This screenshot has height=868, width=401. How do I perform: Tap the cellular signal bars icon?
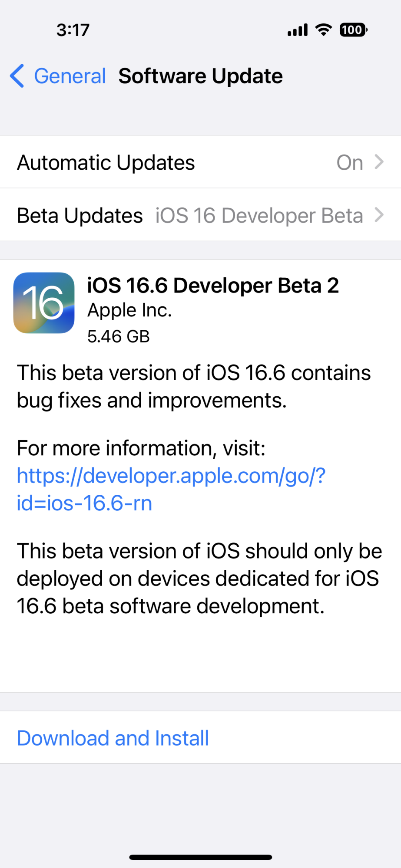click(298, 30)
